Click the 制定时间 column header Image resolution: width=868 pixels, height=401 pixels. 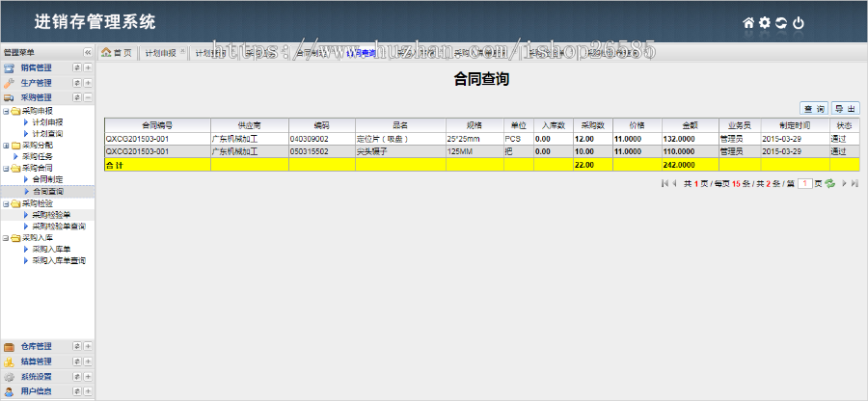tap(795, 125)
